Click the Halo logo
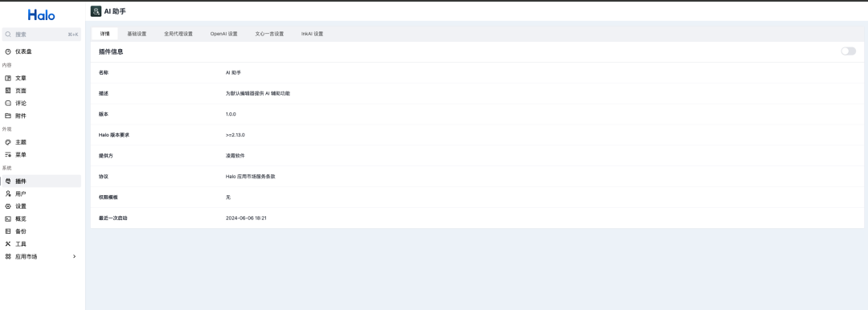Image resolution: width=868 pixels, height=310 pixels. pos(42,15)
